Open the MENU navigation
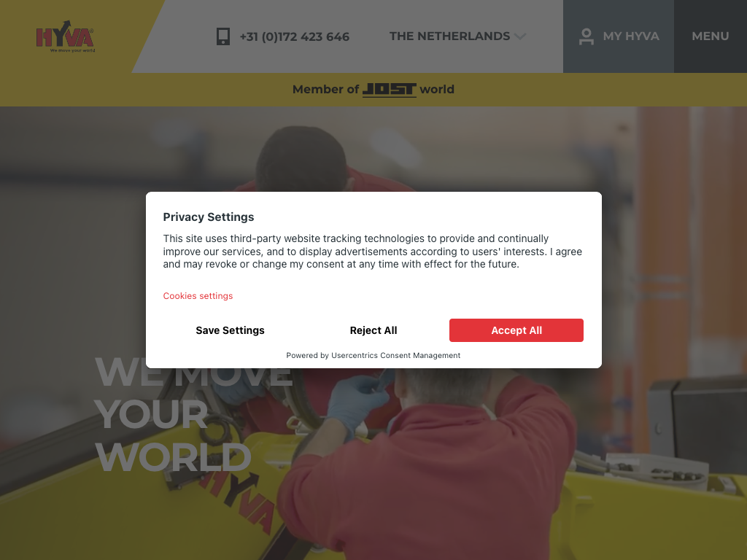The height and width of the screenshot is (560, 747). click(x=711, y=36)
